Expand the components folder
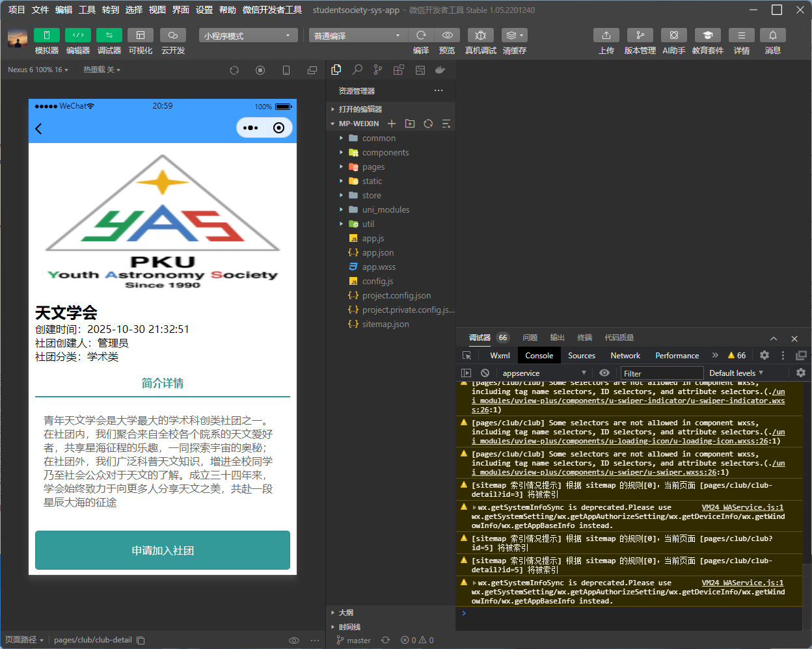 click(x=390, y=152)
